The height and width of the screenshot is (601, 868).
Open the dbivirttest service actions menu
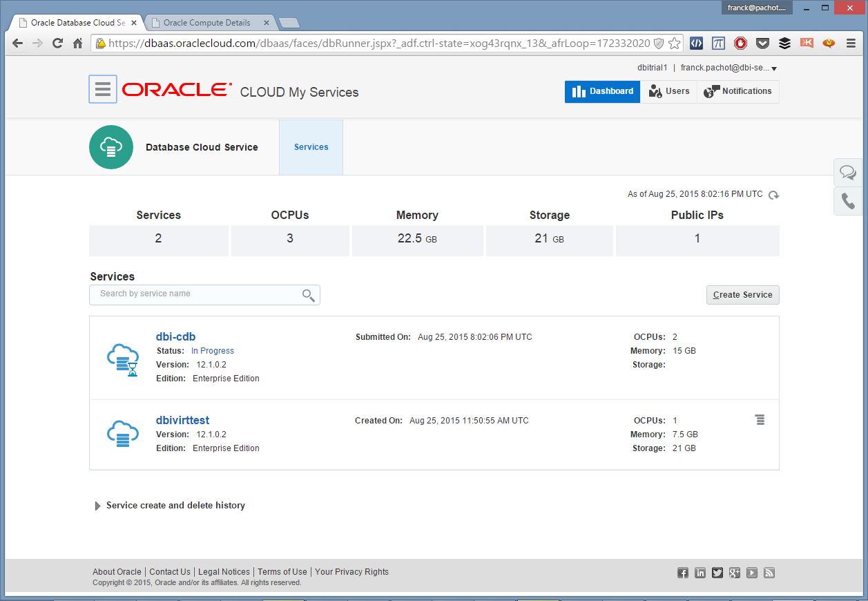(x=760, y=419)
